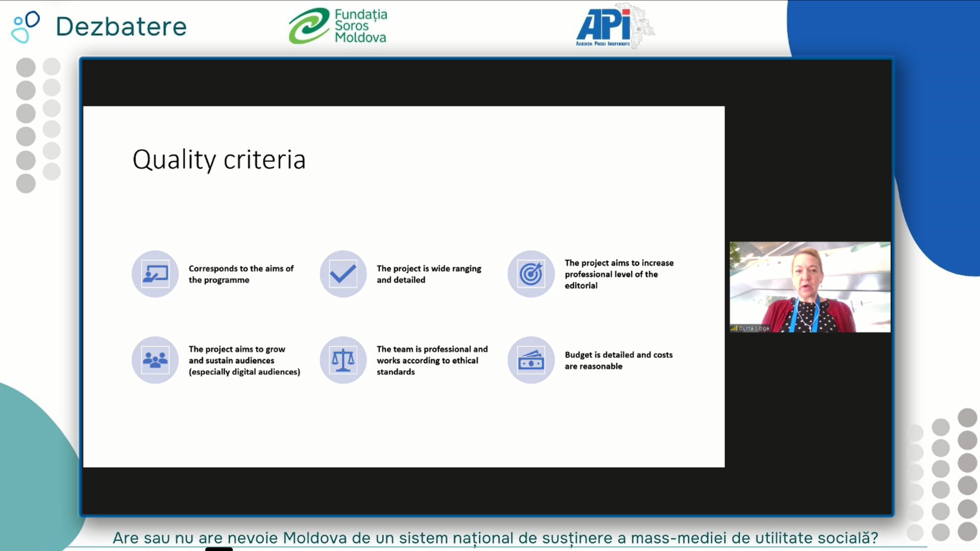The width and height of the screenshot is (980, 551).
Task: Click the target bullseye icon on the slide
Action: pos(531,274)
